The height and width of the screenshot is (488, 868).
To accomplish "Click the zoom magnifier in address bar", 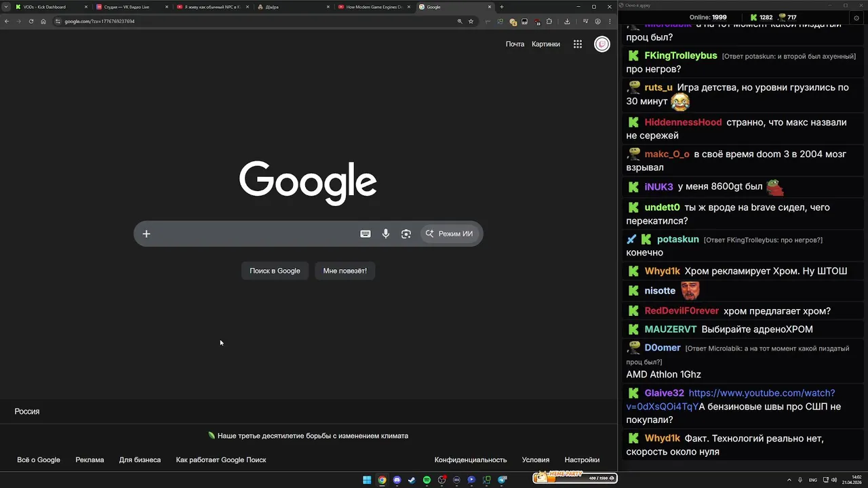I will click(x=460, y=21).
